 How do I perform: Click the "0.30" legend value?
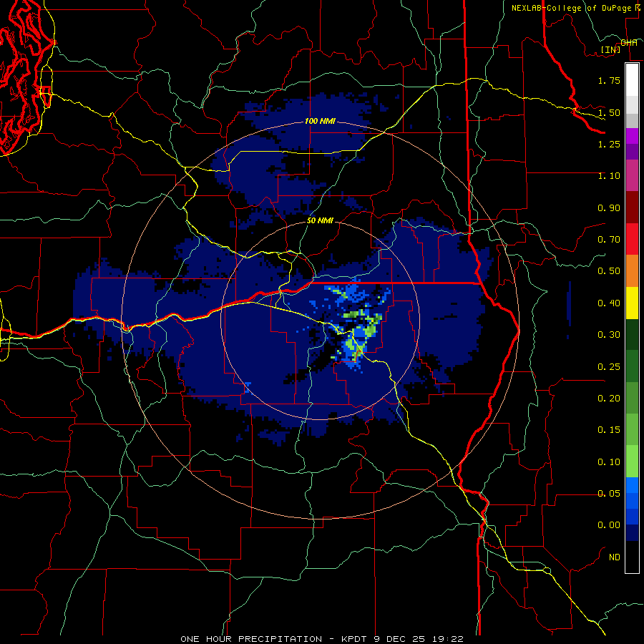(x=609, y=335)
